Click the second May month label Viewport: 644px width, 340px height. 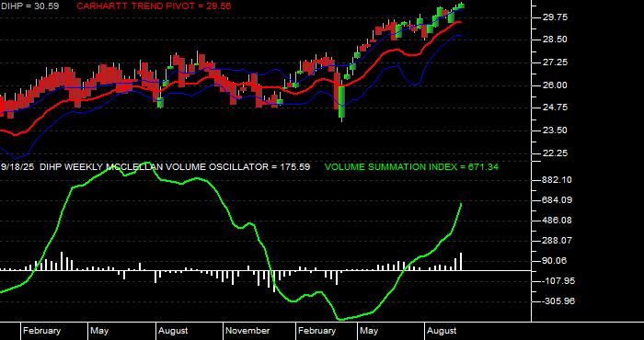(x=369, y=331)
